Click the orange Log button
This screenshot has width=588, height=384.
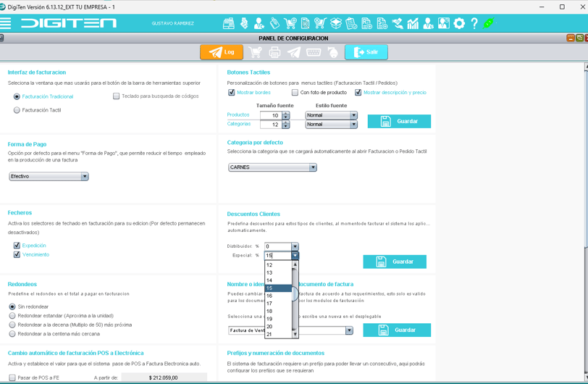click(x=222, y=52)
